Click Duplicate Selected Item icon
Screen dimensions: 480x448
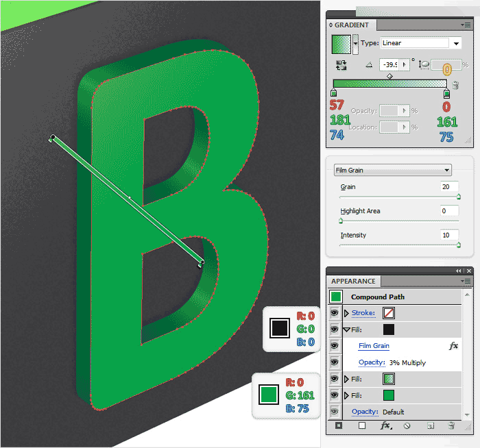coord(431,425)
